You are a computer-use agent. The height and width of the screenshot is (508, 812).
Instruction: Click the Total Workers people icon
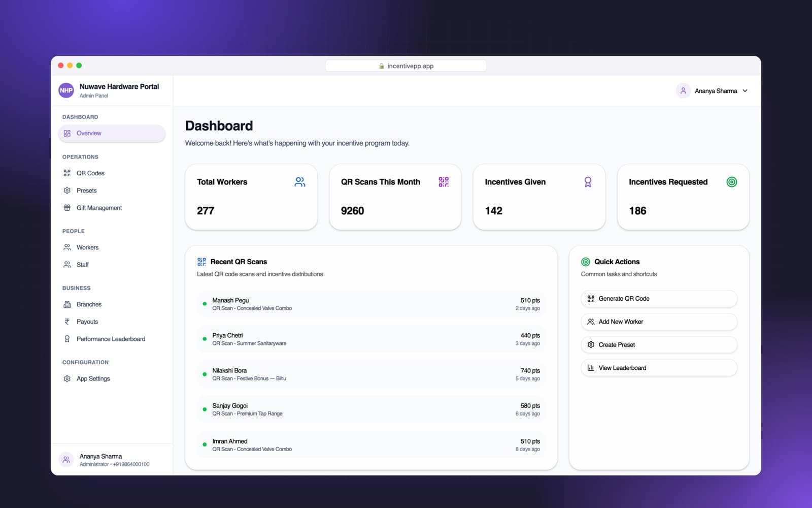coord(300,182)
